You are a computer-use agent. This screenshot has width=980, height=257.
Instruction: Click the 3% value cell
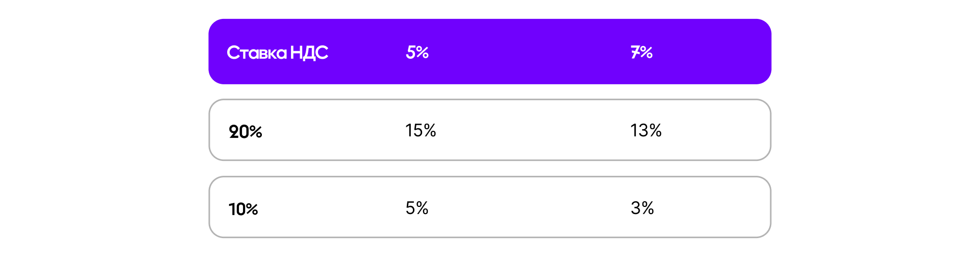click(642, 207)
